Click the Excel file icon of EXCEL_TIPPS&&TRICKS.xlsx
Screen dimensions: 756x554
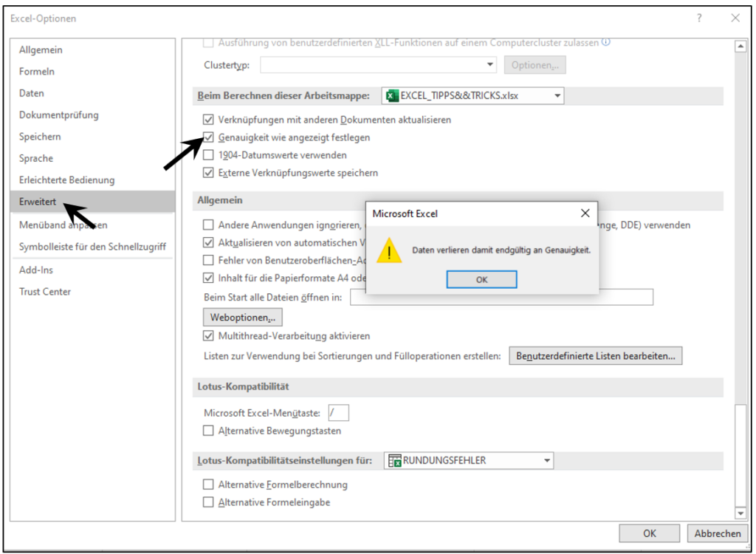[393, 95]
